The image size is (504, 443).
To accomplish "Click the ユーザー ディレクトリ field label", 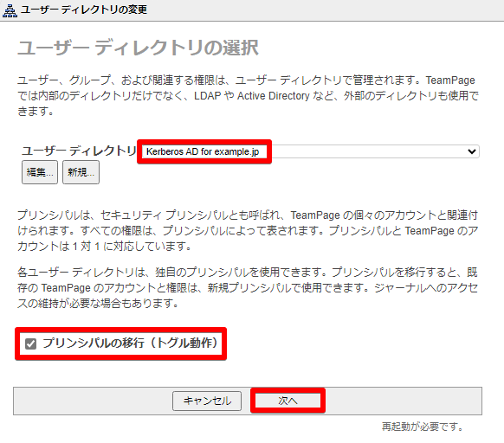I will pos(79,151).
